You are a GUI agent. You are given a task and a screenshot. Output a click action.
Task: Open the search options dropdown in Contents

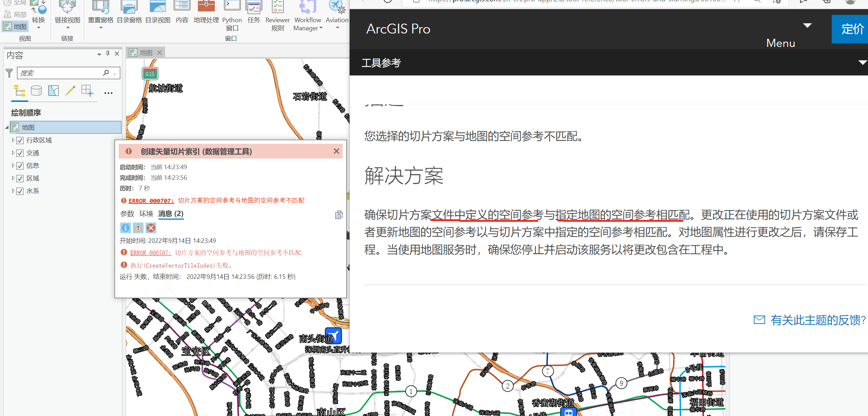pos(115,74)
